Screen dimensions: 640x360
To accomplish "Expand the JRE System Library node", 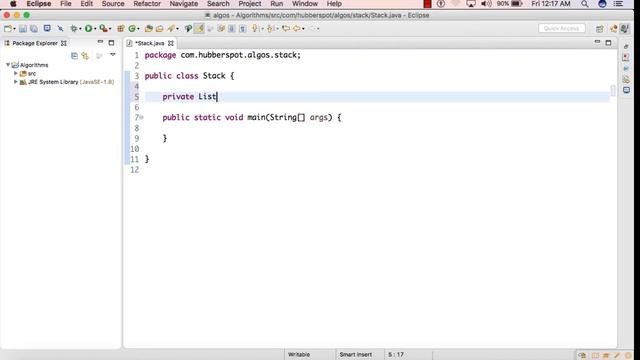I will click(16, 82).
